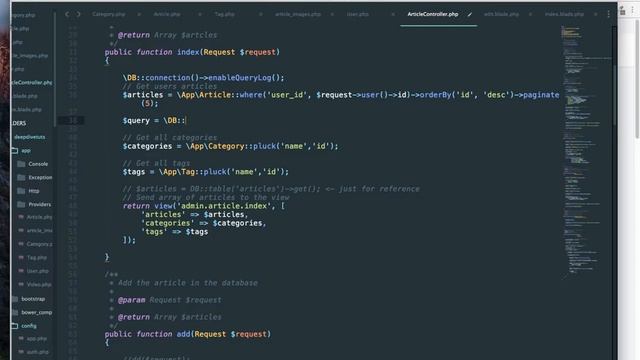Viewport: 640px width, 360px height.
Task: Click 'admin.article.index' view string
Action: click(224, 206)
